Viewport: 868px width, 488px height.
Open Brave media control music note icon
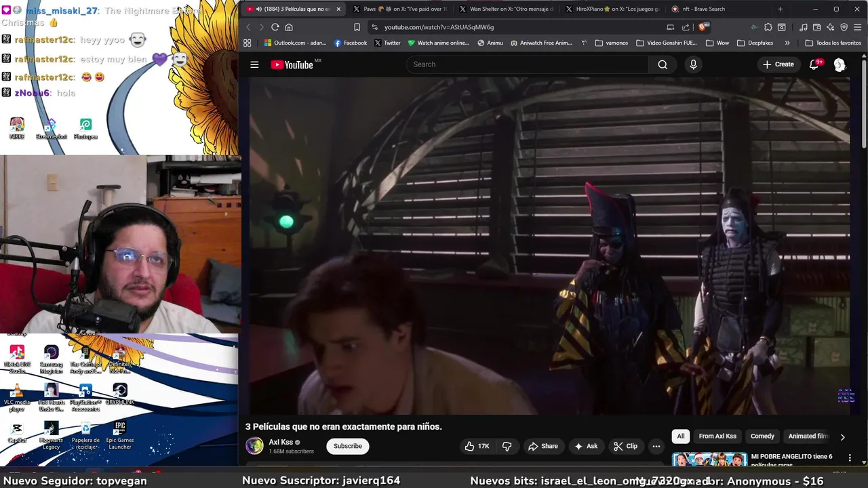coord(803,27)
